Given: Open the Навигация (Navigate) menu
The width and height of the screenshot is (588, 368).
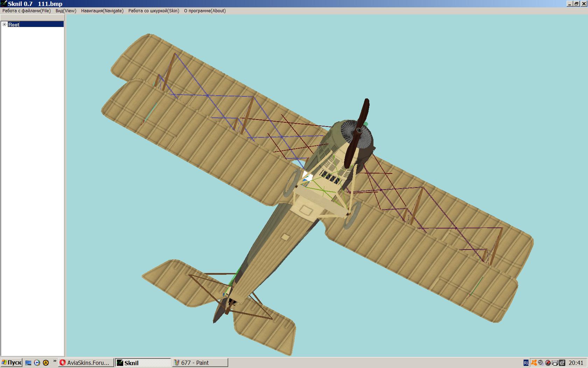Looking at the screenshot, I should point(102,11).
